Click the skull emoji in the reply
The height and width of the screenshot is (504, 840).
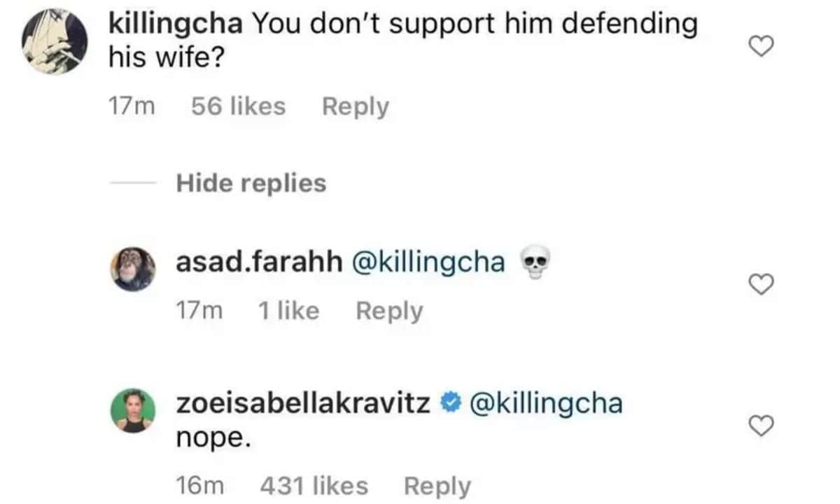coord(534,265)
